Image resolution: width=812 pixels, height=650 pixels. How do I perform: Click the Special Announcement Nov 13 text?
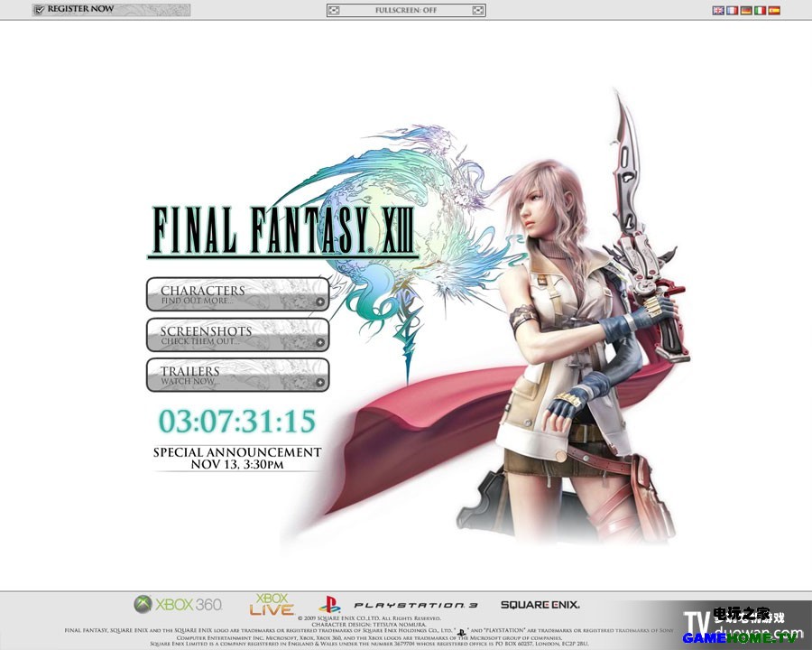click(237, 459)
